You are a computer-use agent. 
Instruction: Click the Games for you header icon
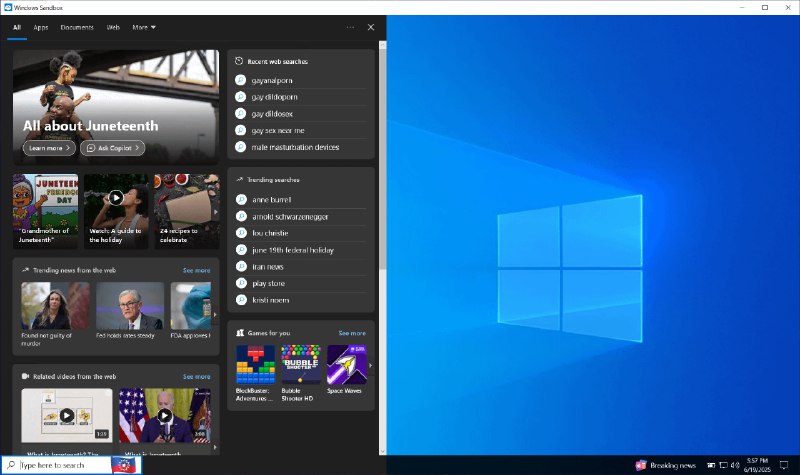coord(240,333)
